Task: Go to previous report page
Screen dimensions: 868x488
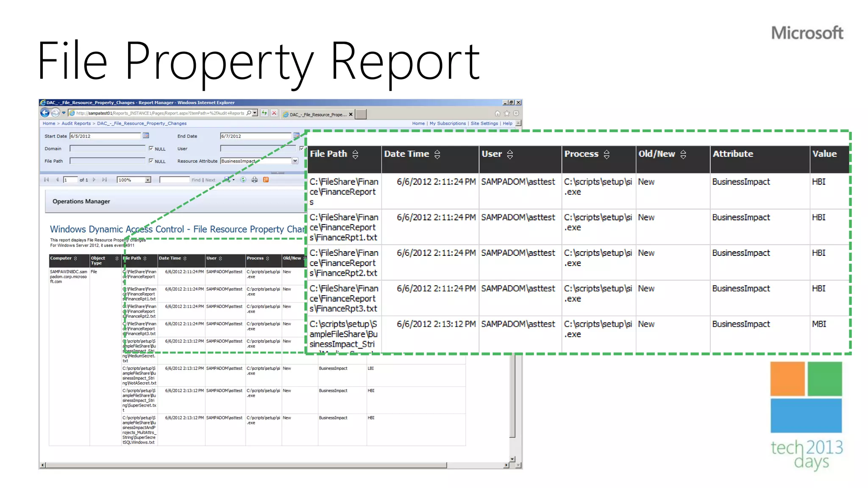Action: (x=57, y=180)
